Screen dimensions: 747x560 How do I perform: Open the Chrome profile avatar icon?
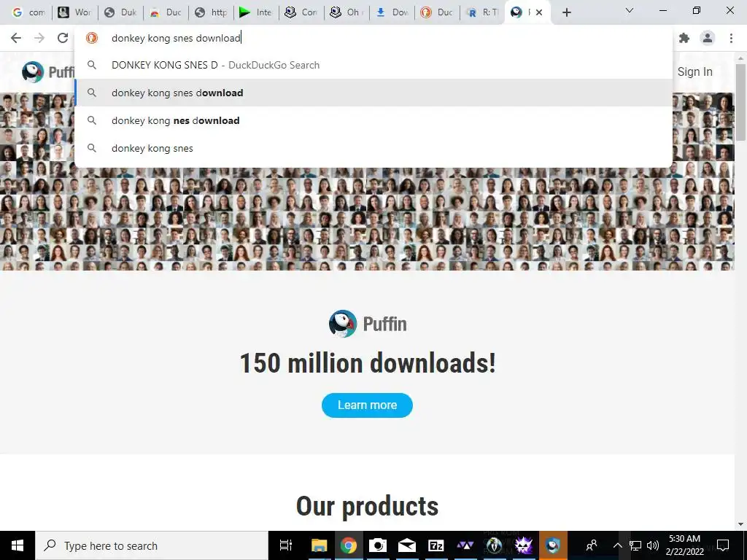click(708, 38)
